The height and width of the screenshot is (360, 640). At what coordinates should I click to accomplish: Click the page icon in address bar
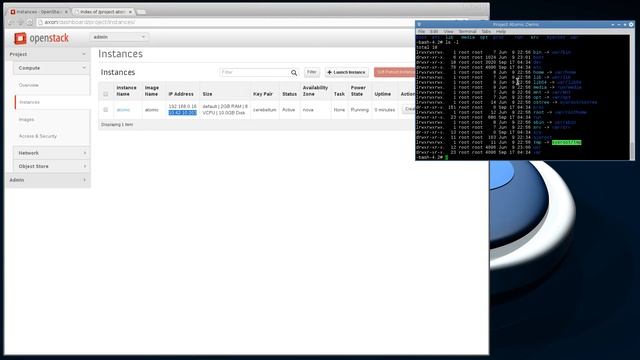click(40, 22)
